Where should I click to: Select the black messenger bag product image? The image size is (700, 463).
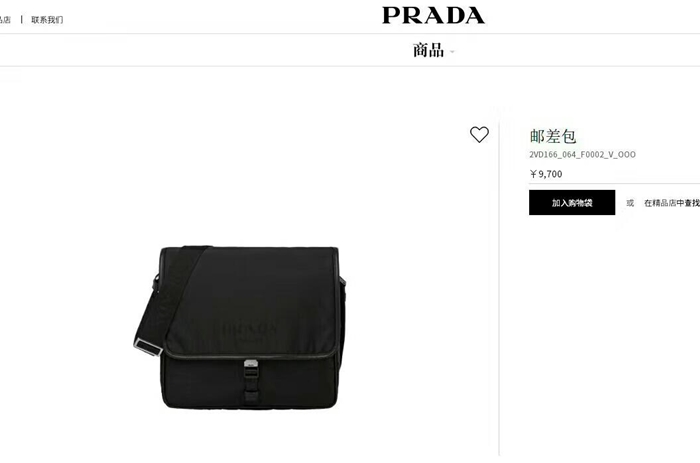click(x=240, y=327)
